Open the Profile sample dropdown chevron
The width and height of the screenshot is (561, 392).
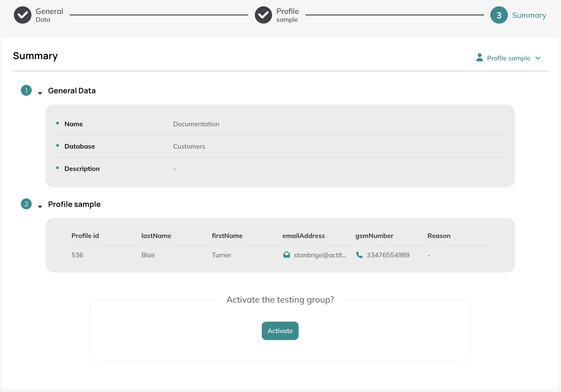[538, 58]
